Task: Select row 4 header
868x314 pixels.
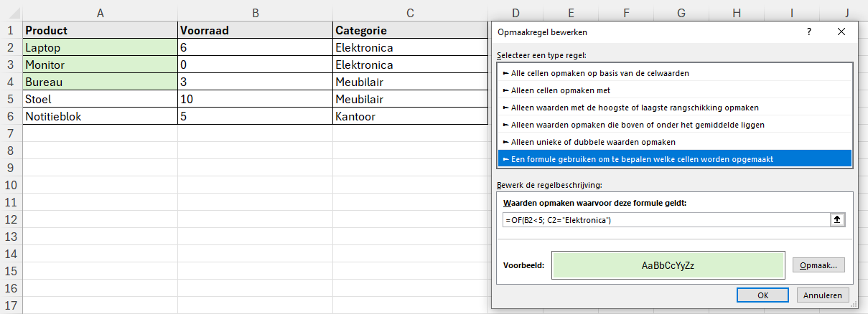Action: tap(11, 82)
